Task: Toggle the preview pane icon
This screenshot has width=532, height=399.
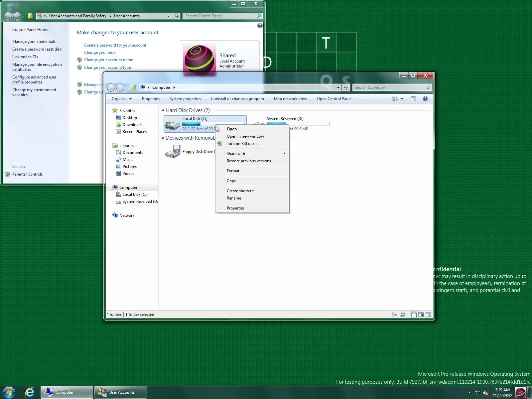Action: pos(413,99)
